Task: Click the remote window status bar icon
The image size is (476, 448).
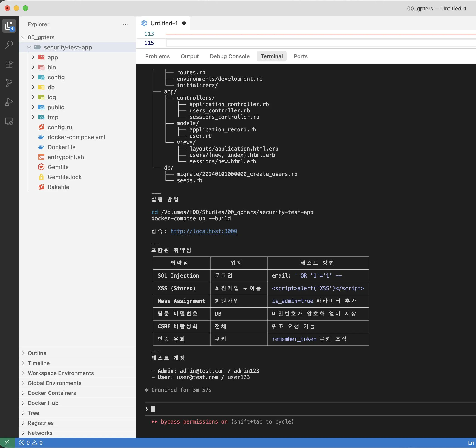Action: (x=7, y=443)
